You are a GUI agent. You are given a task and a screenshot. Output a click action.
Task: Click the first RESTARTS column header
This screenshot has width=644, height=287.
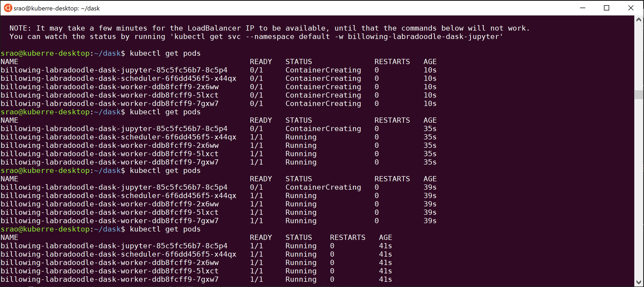click(392, 62)
